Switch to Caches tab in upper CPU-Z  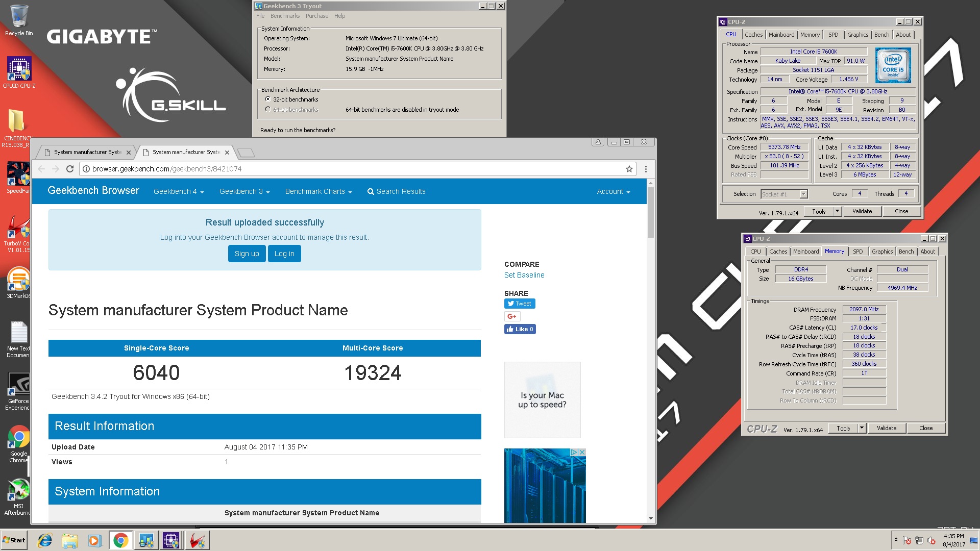[x=753, y=35]
